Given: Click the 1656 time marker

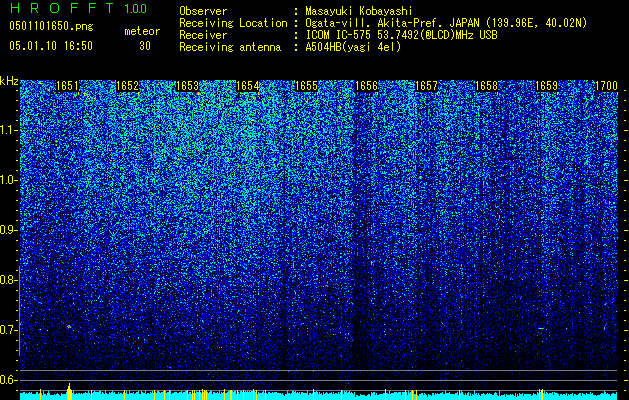Looking at the screenshot, I should [x=366, y=86].
